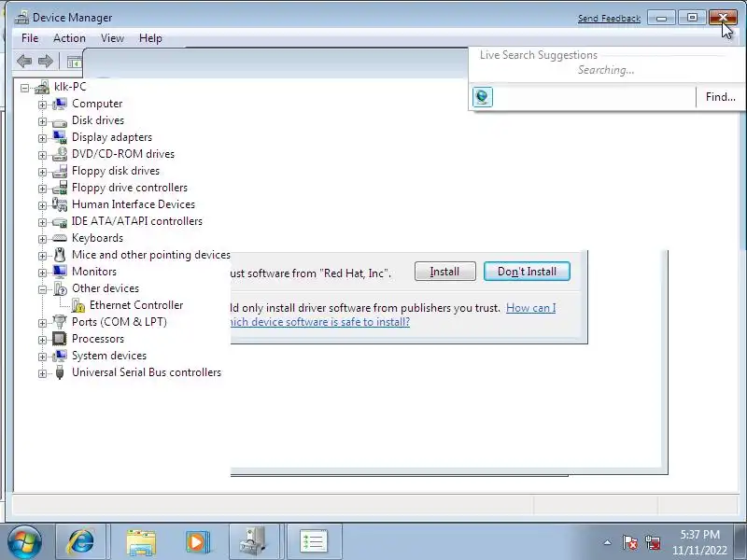The height and width of the screenshot is (560, 747).
Task: Expand the Ports (COM & LPT) category
Action: pyautogui.click(x=42, y=323)
